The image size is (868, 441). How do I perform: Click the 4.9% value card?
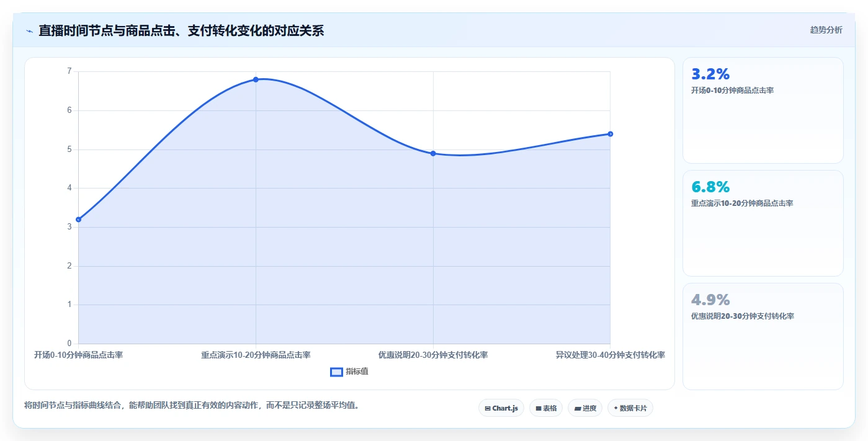pyautogui.click(x=763, y=337)
